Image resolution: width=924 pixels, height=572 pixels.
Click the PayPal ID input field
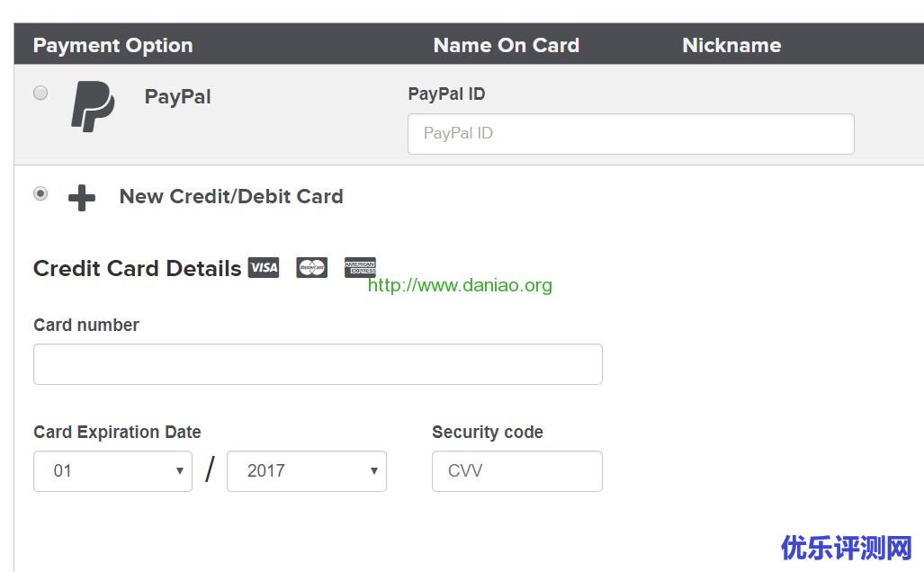tap(631, 134)
